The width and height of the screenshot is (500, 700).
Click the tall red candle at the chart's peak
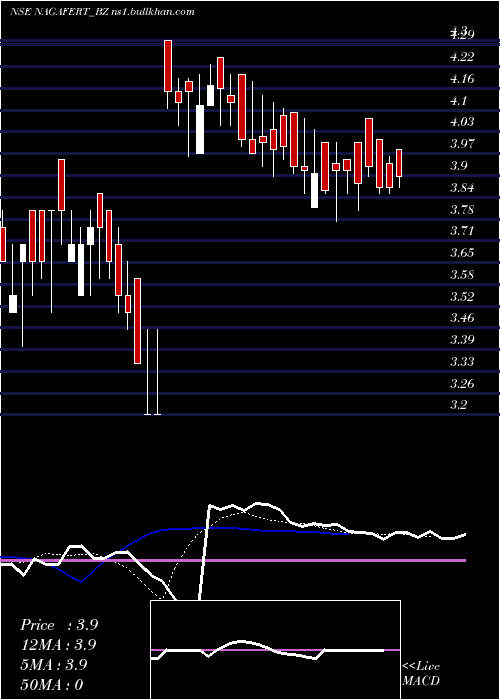point(168,66)
